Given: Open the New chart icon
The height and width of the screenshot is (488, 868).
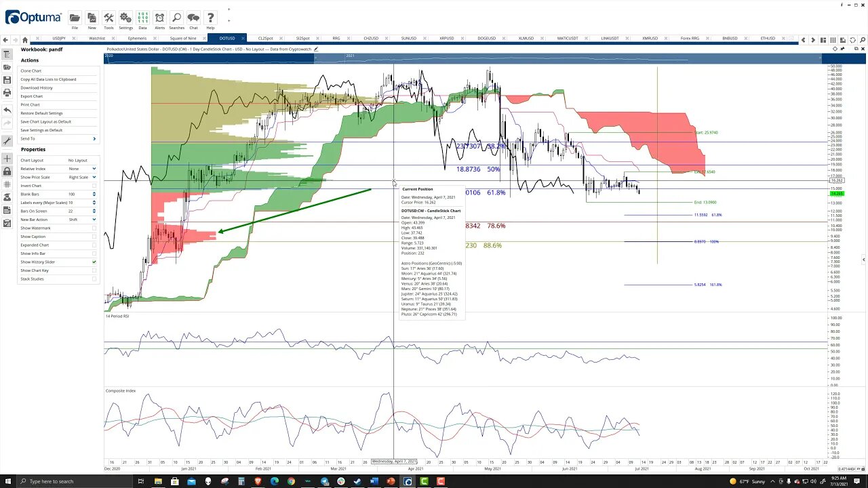Looking at the screenshot, I should tap(92, 19).
